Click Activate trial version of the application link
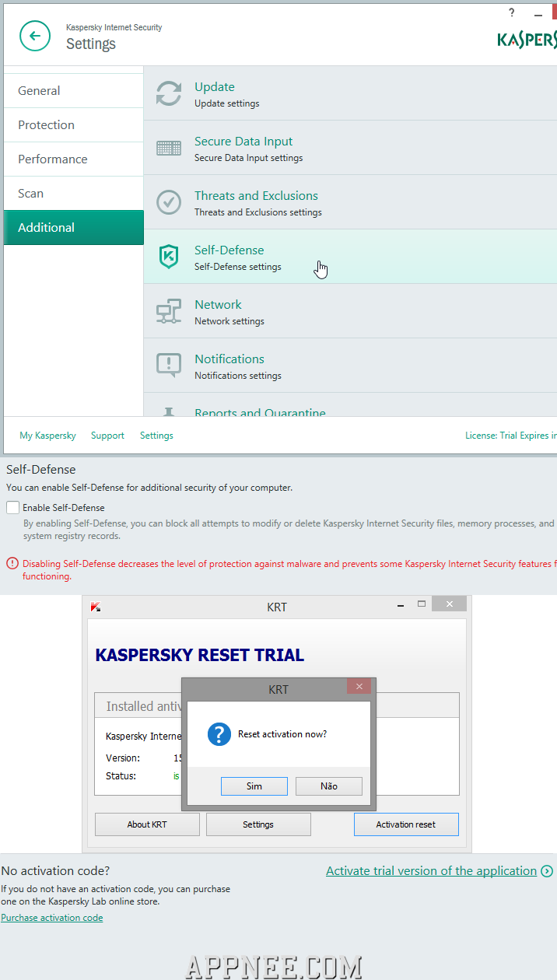 tap(432, 871)
